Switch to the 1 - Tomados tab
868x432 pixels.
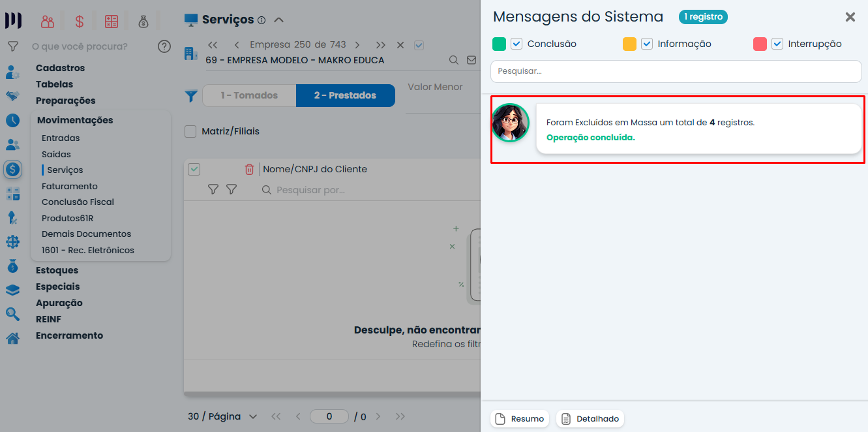pos(249,95)
